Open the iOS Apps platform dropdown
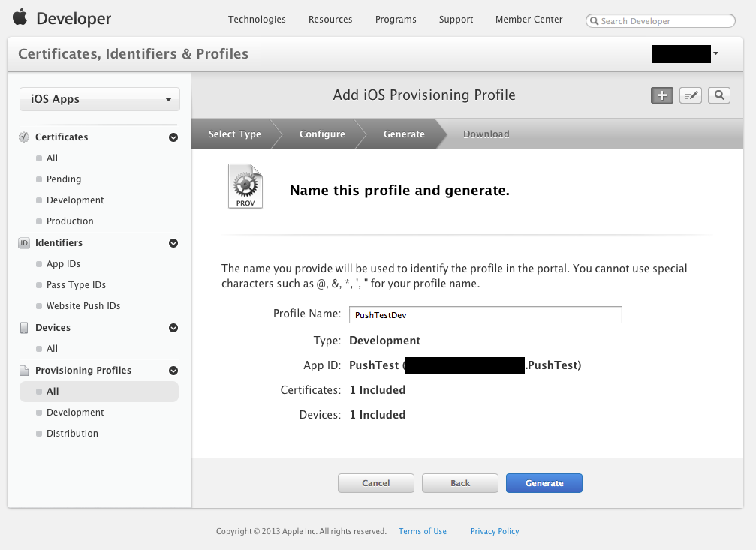 click(100, 99)
